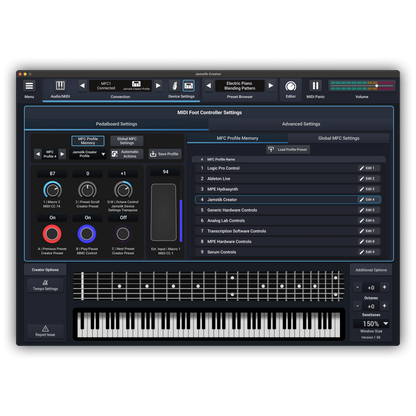
Task: Step to next MFC Profile
Action: 62,154
